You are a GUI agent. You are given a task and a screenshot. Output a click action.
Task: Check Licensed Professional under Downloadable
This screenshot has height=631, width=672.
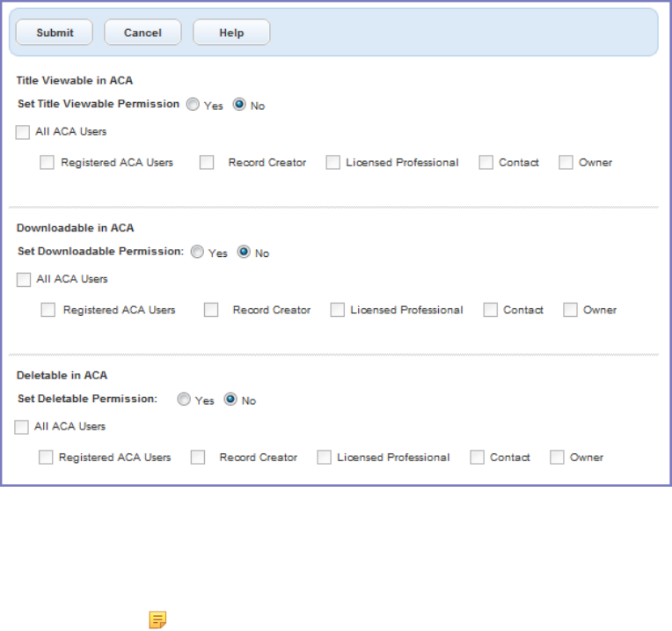337,310
